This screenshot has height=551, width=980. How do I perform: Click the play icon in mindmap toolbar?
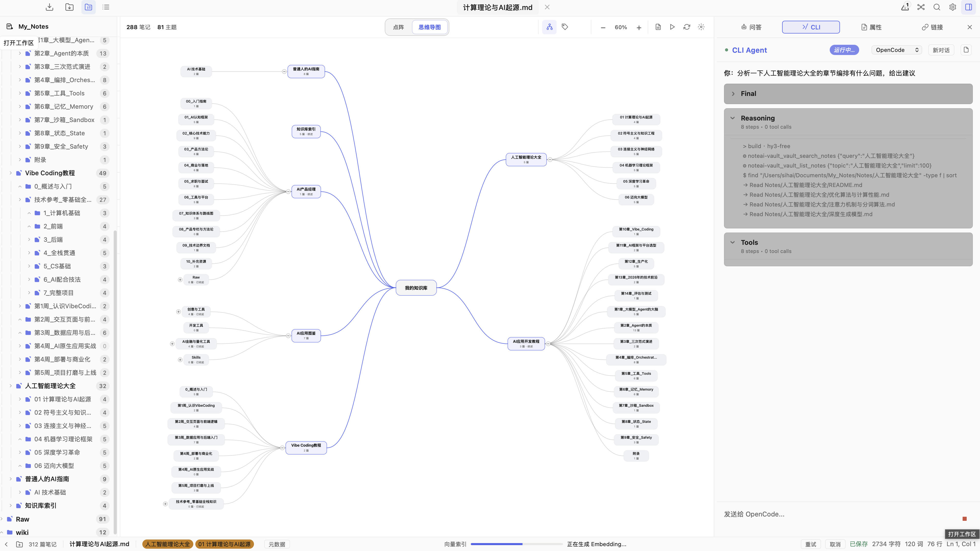point(672,27)
